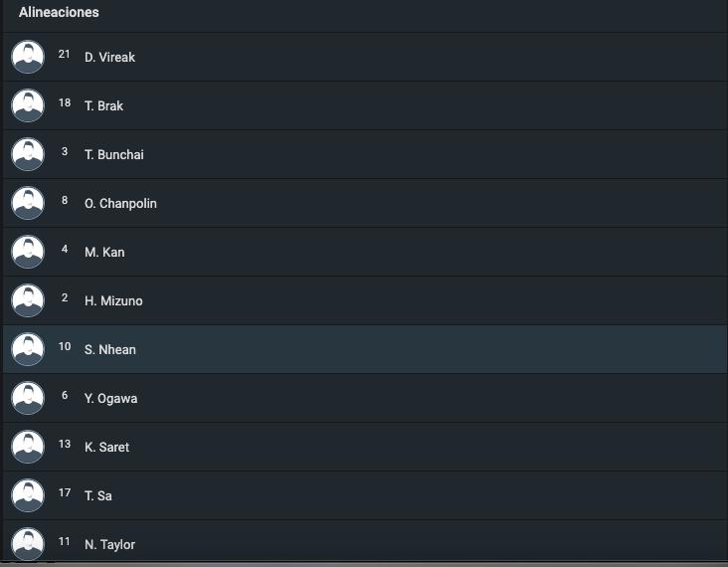Screen dimensions: 728x567
Task: Click M. Kan's avatar icon
Action: (x=28, y=252)
